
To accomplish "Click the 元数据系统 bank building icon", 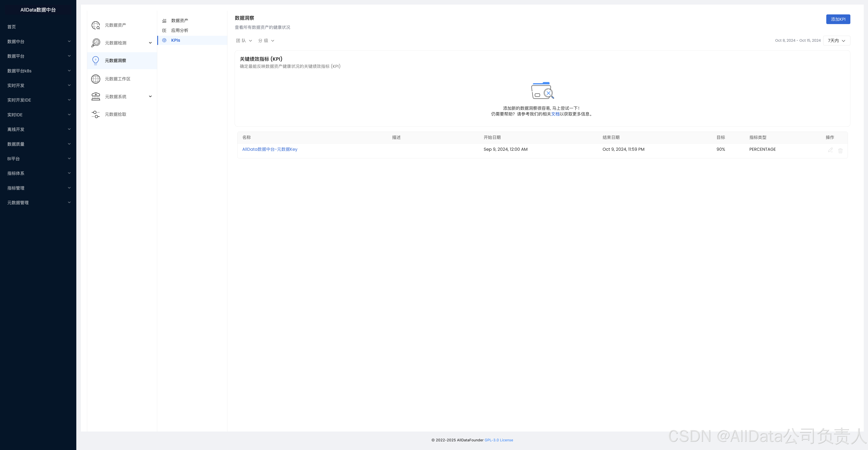I will point(96,97).
